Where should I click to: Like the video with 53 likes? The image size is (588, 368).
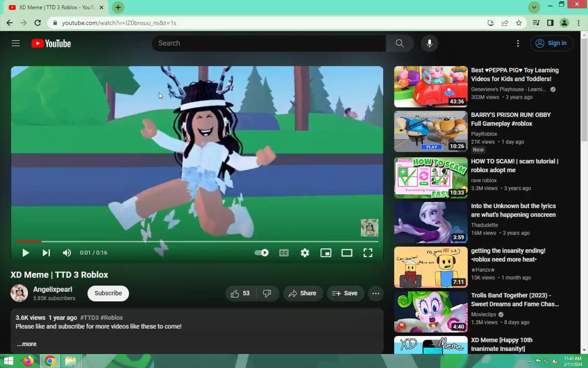[240, 293]
